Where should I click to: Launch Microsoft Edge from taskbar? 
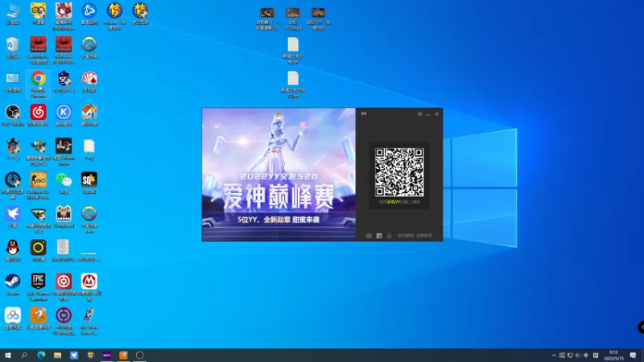(41, 355)
